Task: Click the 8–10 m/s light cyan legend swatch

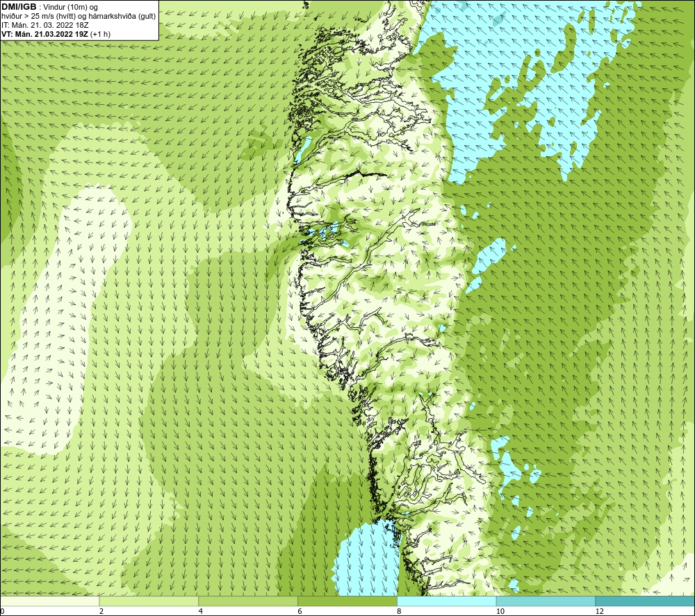Action: [447, 601]
